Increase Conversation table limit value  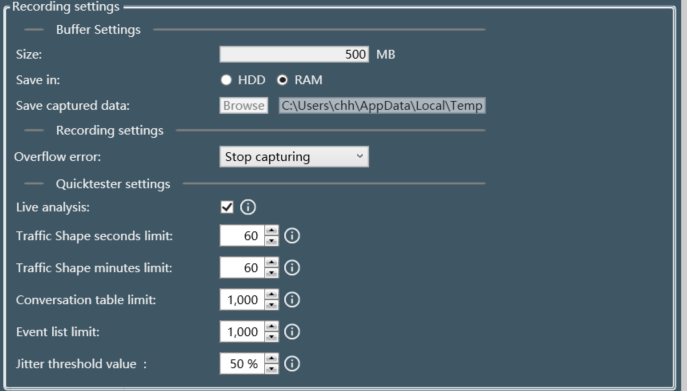coord(272,295)
